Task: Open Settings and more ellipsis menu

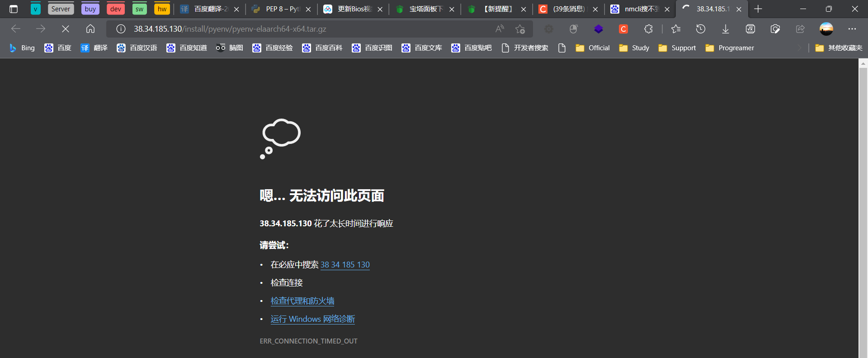Action: [x=852, y=29]
